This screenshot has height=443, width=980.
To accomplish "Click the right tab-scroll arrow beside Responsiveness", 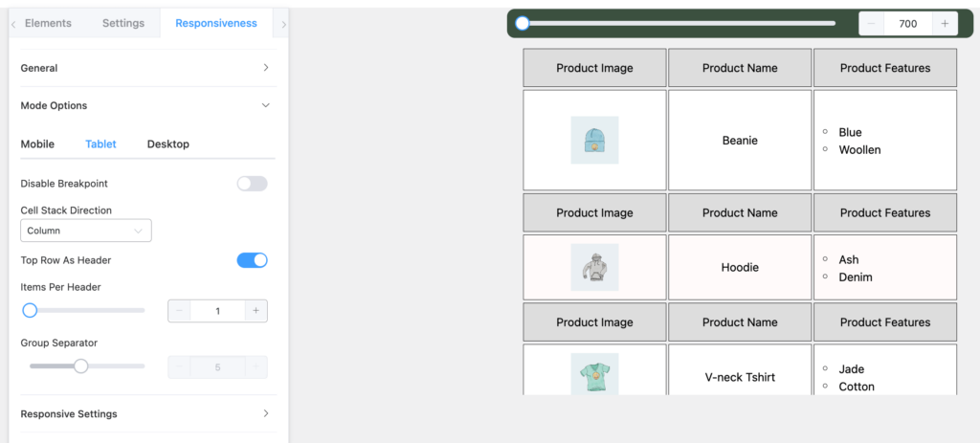I will click(283, 24).
